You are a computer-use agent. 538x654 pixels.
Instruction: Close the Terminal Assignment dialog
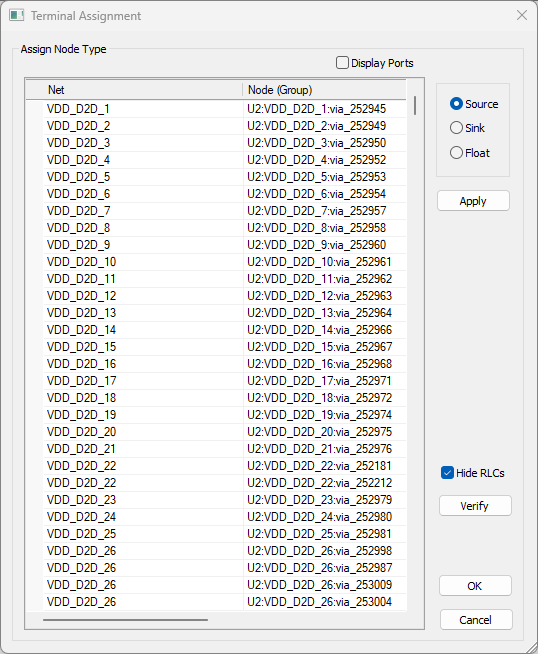[522, 15]
